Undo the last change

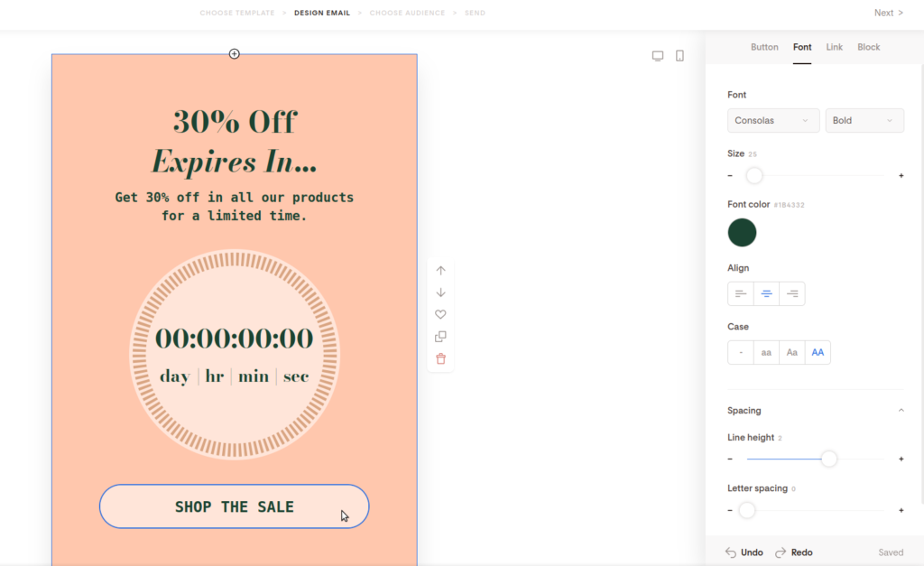point(744,552)
